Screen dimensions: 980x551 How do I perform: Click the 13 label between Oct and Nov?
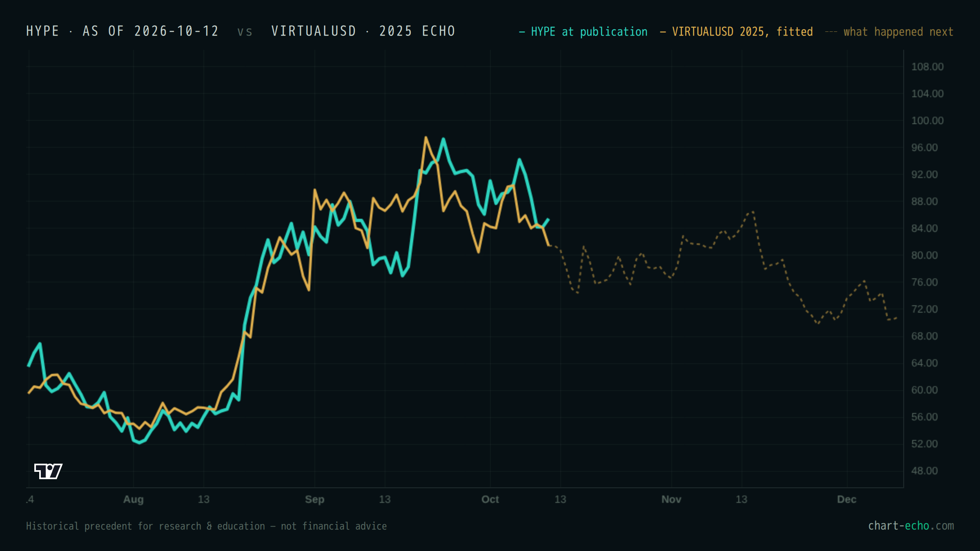560,499
